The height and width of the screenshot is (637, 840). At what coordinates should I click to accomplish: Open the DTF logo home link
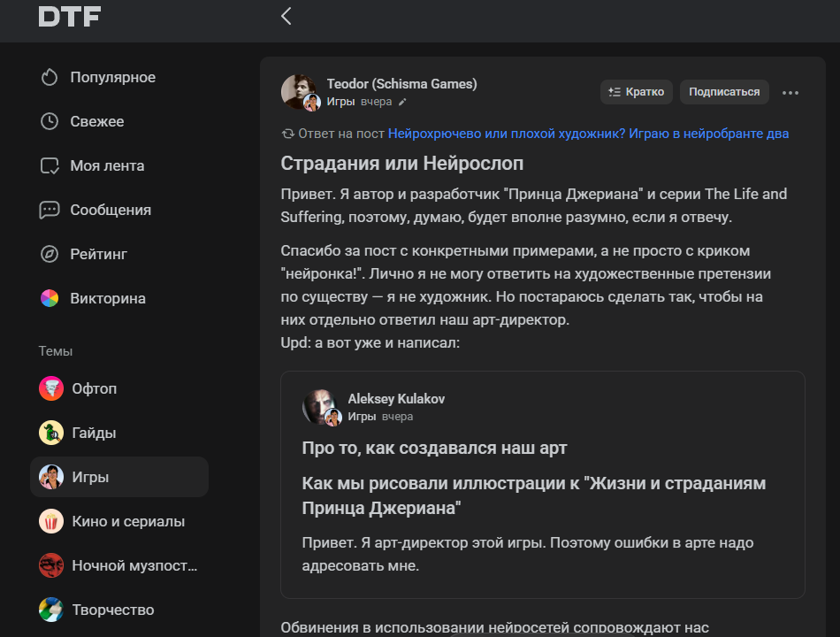[x=70, y=16]
